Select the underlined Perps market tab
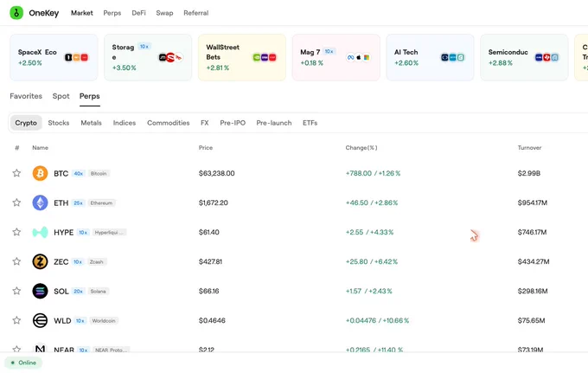This screenshot has width=588, height=373. tap(90, 96)
